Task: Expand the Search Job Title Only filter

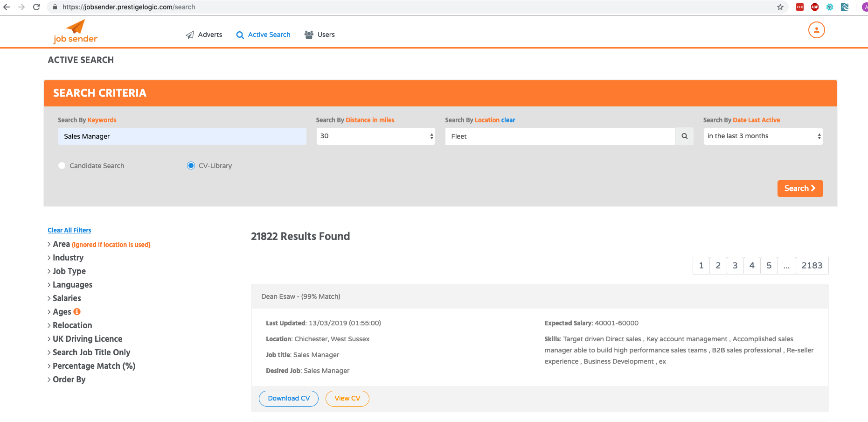Action: (x=89, y=352)
